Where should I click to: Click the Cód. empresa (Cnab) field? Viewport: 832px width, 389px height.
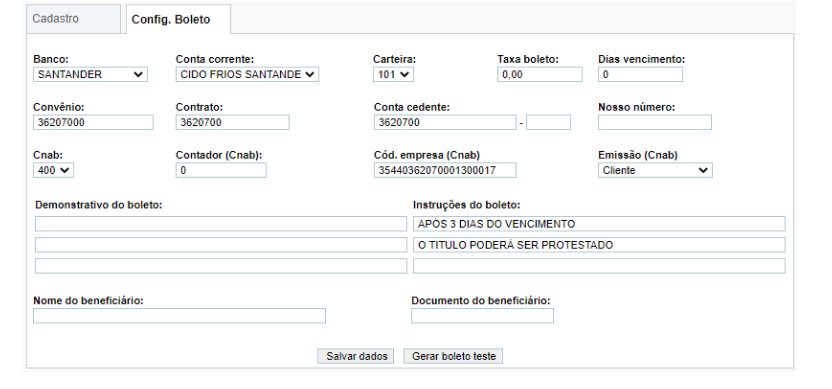tap(445, 170)
